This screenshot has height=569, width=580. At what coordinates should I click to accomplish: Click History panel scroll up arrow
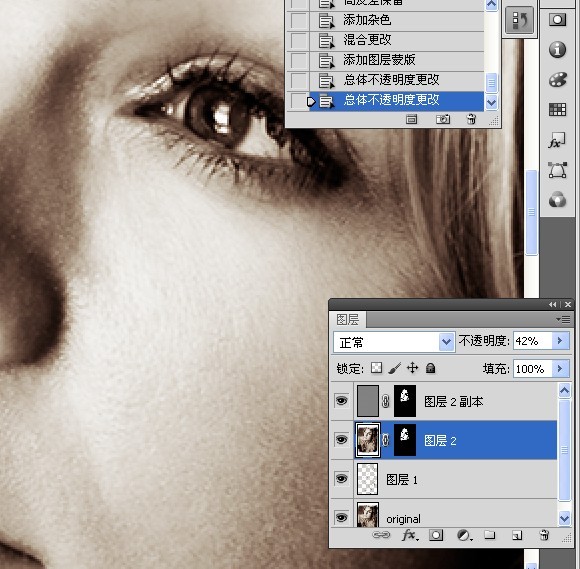click(x=491, y=5)
